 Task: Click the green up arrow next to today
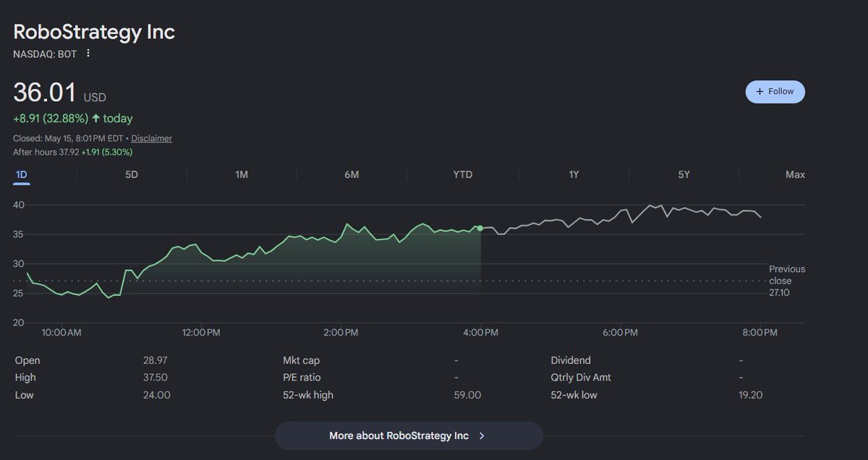pos(95,118)
